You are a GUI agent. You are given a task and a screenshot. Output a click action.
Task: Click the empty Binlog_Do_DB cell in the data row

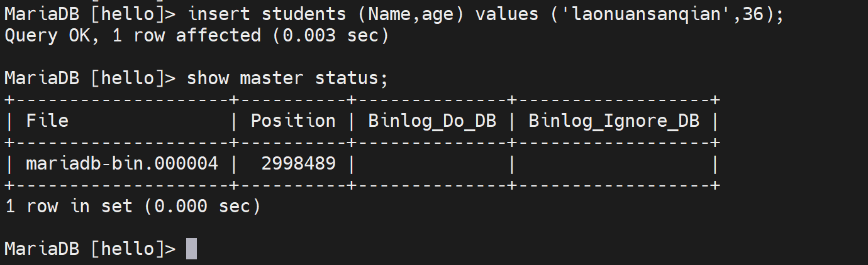click(432, 164)
